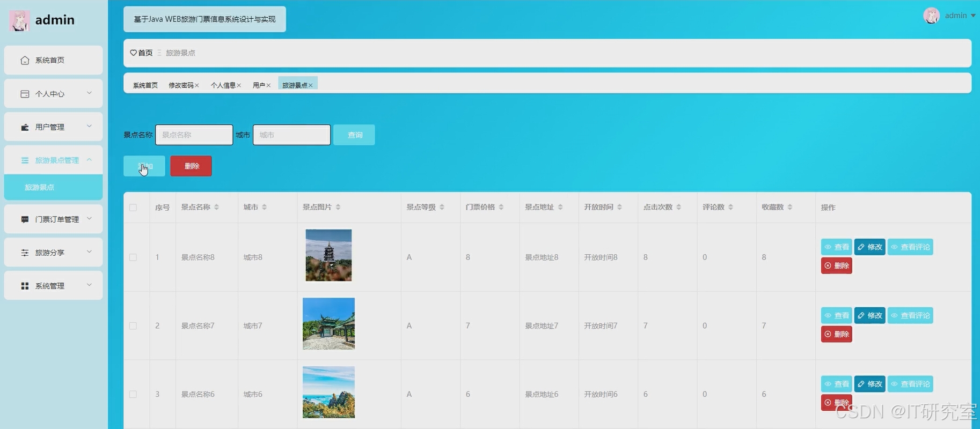This screenshot has width=980, height=429.
Task: Open 系统首页 in the sidebar
Action: (53, 60)
